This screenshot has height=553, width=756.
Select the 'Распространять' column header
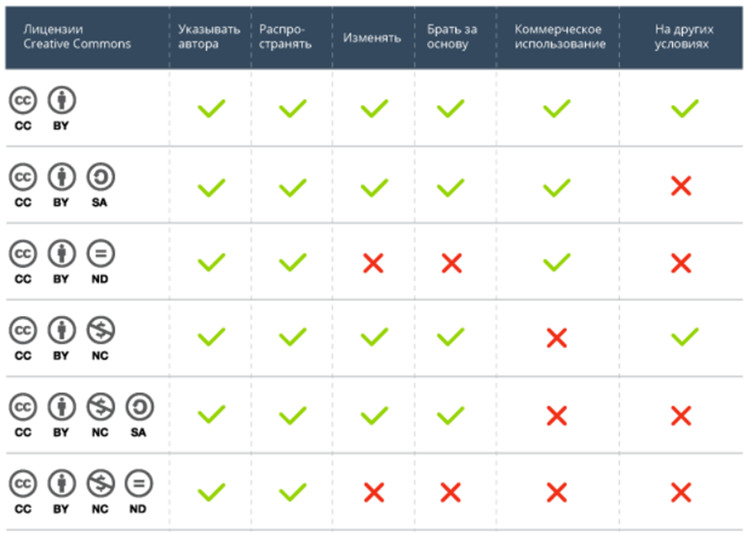pyautogui.click(x=285, y=36)
